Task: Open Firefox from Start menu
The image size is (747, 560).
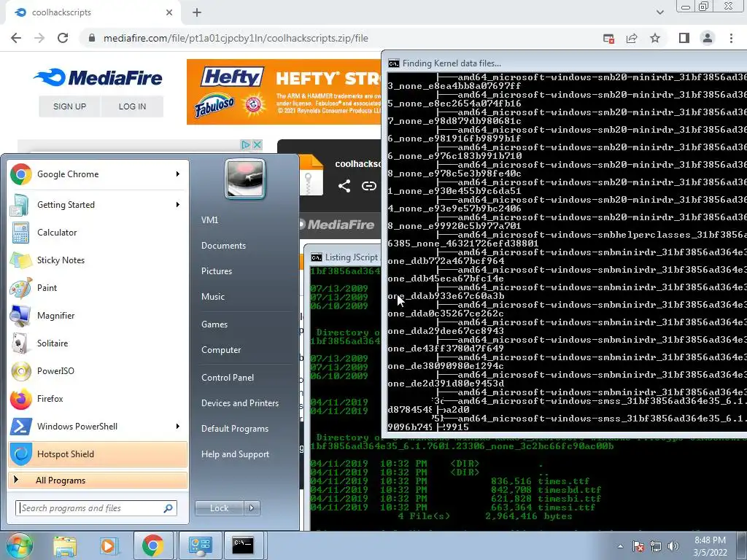Action: click(98, 399)
